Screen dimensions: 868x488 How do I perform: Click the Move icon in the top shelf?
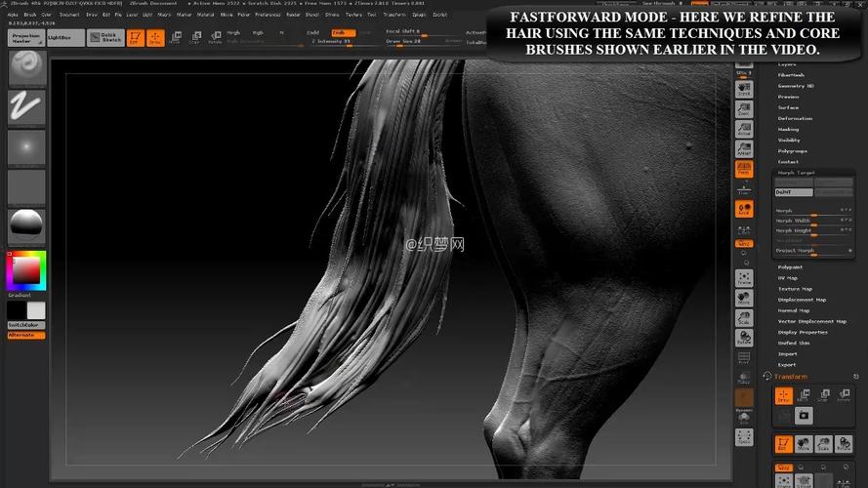click(176, 38)
